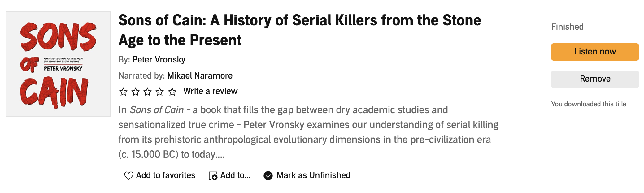The width and height of the screenshot is (644, 193).
Task: Click the heart icon for favorites
Action: 128,176
